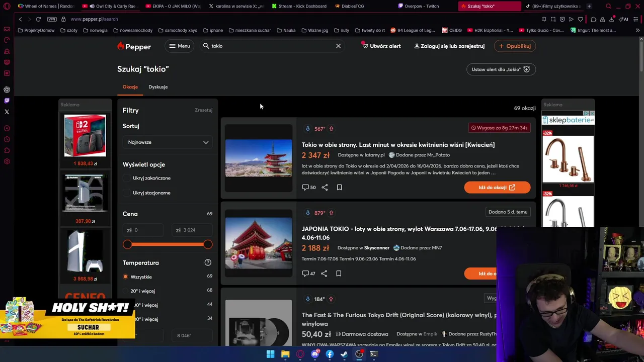644x362 pixels.
Task: Click Zaloguj się lub zarejestruj
Action: click(449, 46)
